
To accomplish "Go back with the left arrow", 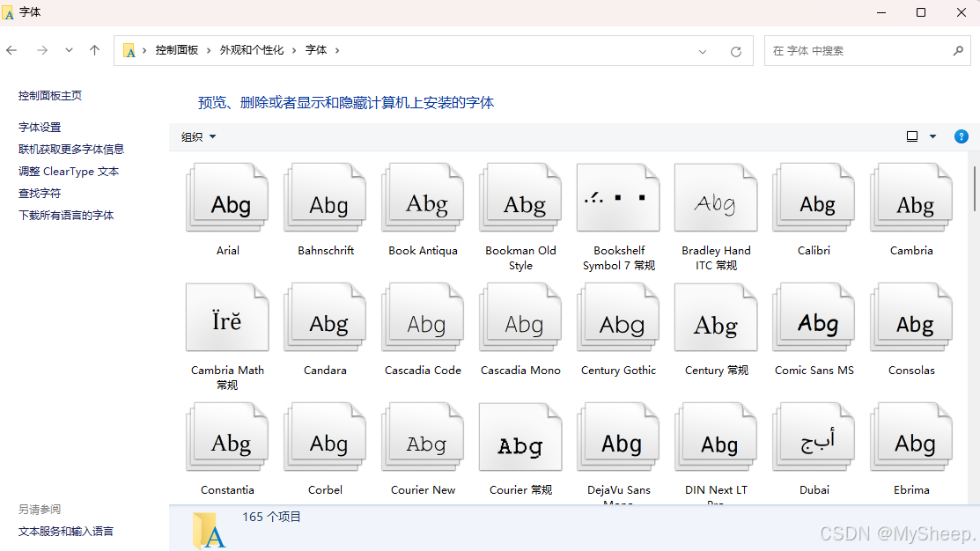I will coord(11,50).
